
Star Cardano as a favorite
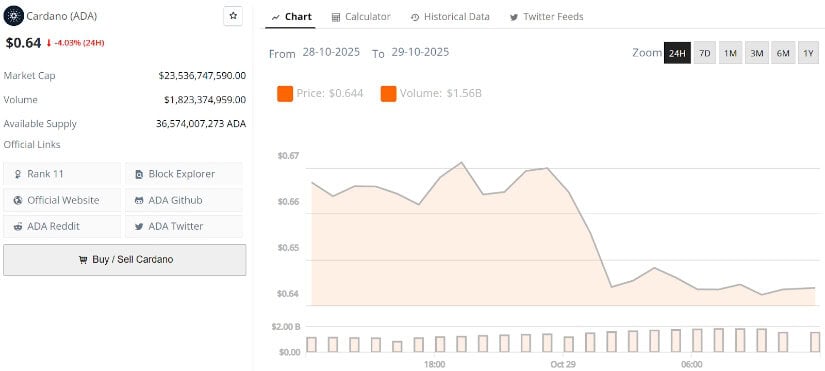tap(233, 16)
